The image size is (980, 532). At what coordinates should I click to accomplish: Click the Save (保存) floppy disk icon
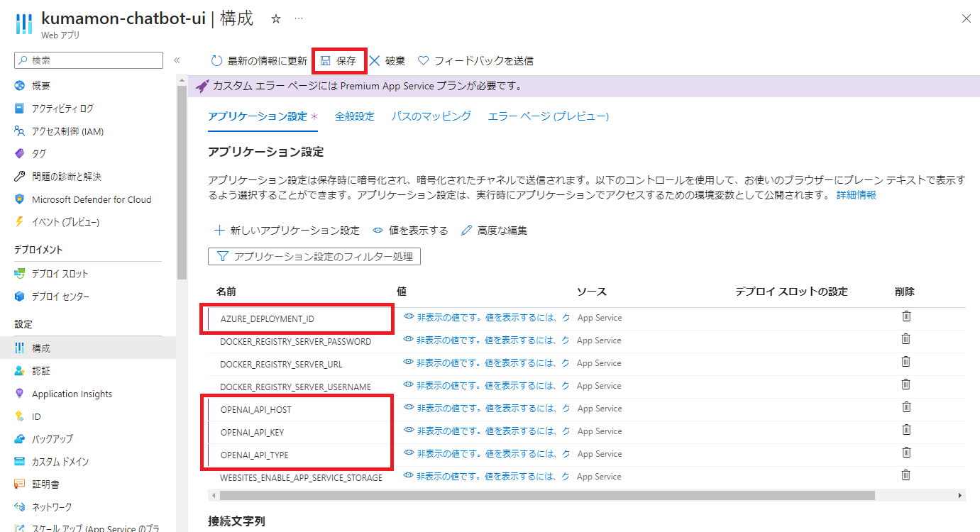coord(326,61)
